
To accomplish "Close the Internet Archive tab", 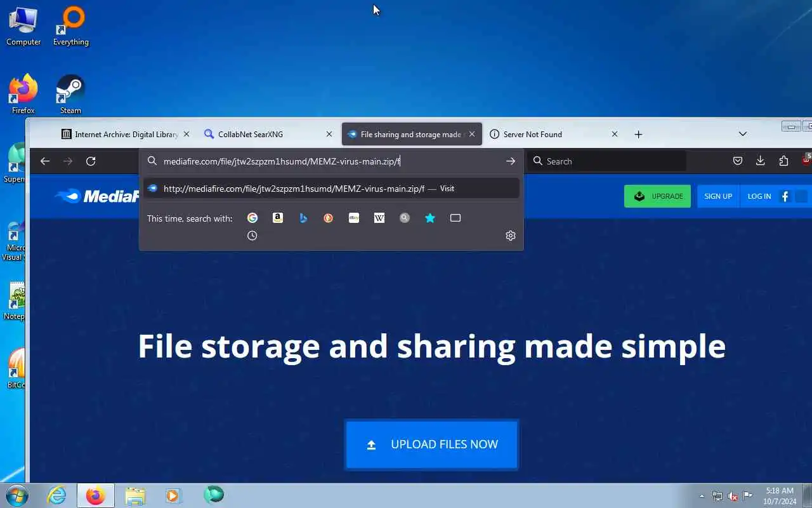I will pyautogui.click(x=187, y=135).
